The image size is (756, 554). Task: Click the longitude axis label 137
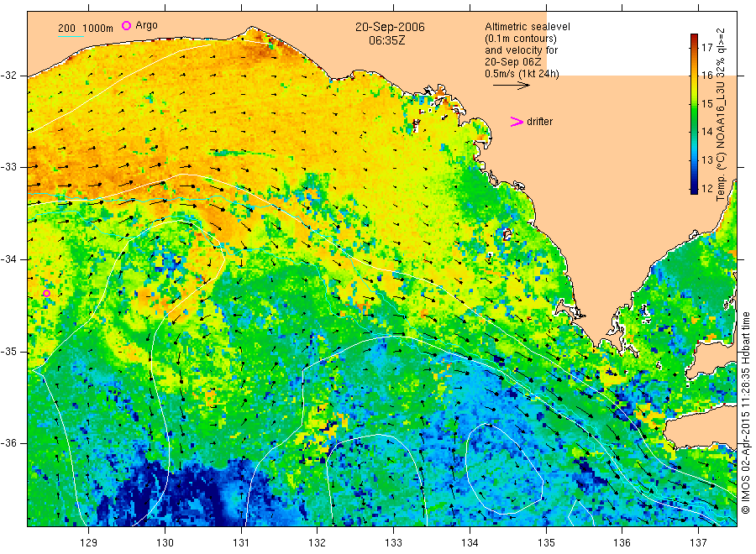[698, 542]
